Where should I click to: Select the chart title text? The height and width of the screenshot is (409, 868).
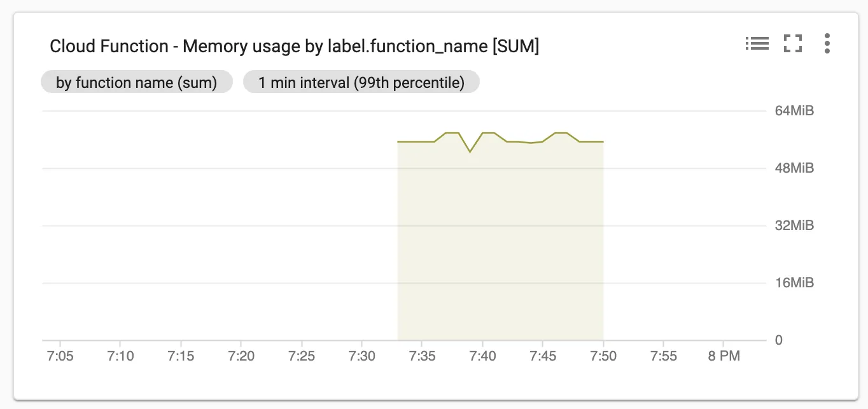(295, 47)
